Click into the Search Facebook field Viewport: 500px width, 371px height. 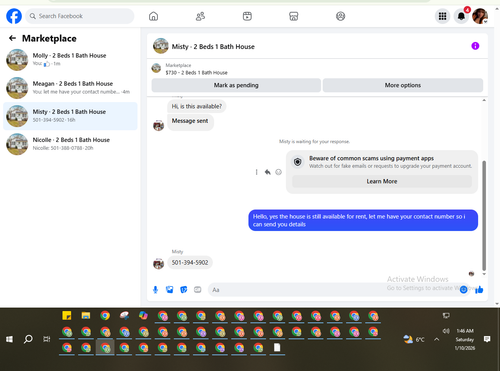click(x=80, y=16)
